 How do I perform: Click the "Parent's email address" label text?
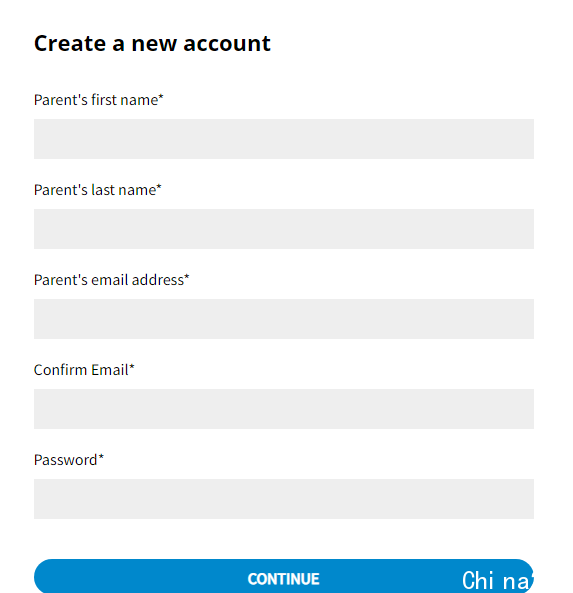(x=111, y=280)
